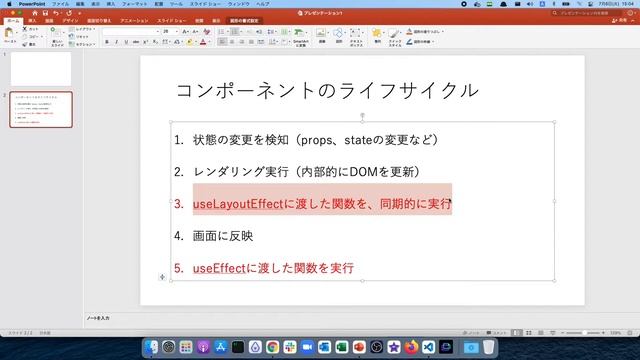Toggle Underline formatting
The height and width of the screenshot is (360, 640).
pyautogui.click(x=126, y=42)
